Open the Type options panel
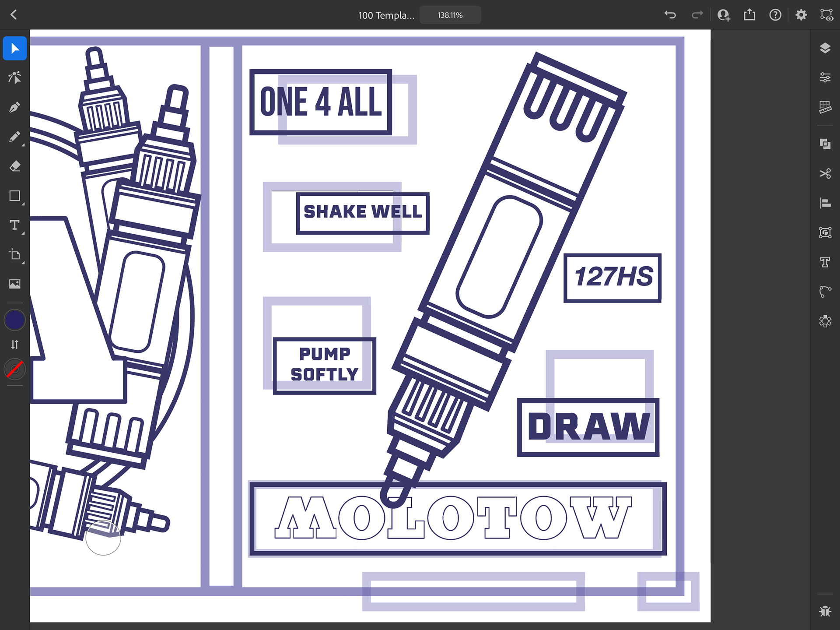Screen dimensions: 840x630 click(x=825, y=262)
